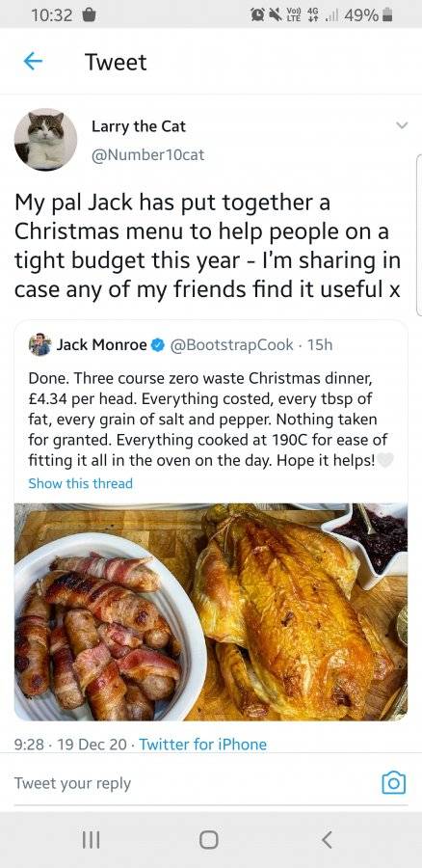Open the @Number10cat handle
This screenshot has width=422, height=868.
[147, 155]
